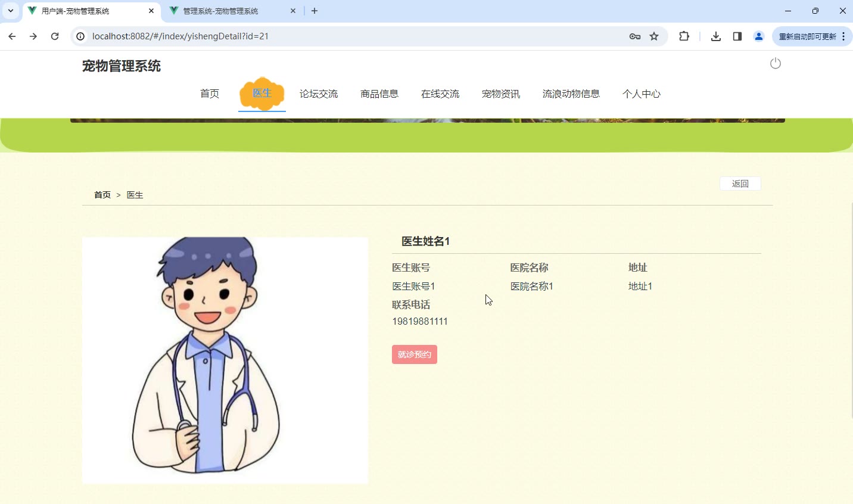This screenshot has width=853, height=504.
Task: Click the 医生姓名1 heading
Action: (426, 241)
